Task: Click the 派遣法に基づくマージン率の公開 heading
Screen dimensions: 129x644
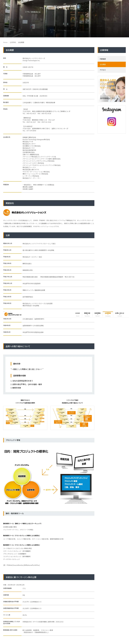Action: coord(49,577)
